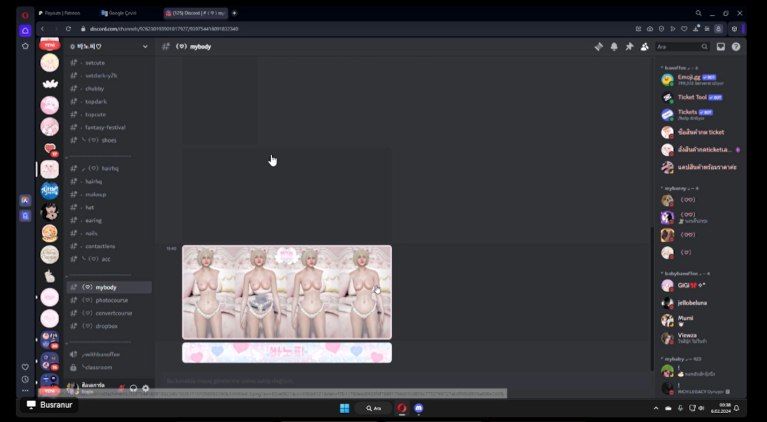Viewport: 767px width, 422px height.
Task: Open the browser search tabs magnifier icon
Action: click(x=699, y=13)
